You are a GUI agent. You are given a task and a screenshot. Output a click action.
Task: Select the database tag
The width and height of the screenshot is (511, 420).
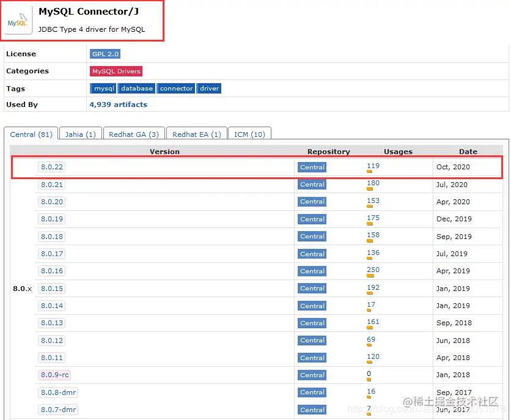(x=136, y=88)
